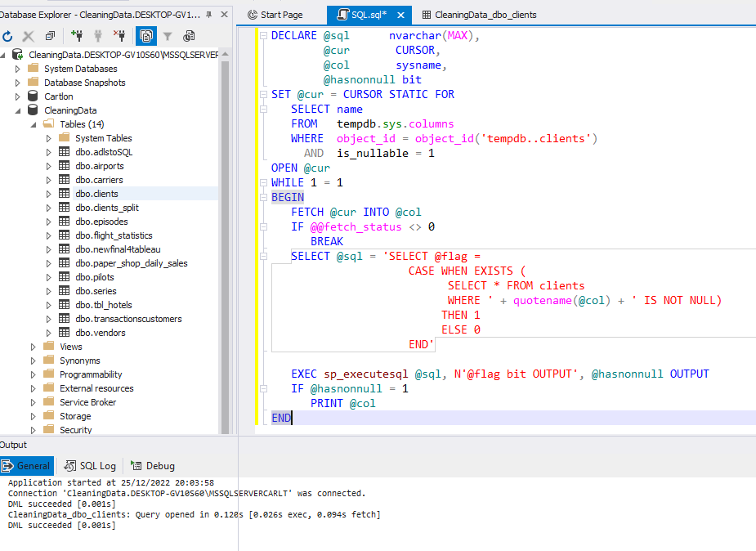Collapse the BEGIN block fold marker
Screen dimensions: 756x551
[263, 197]
